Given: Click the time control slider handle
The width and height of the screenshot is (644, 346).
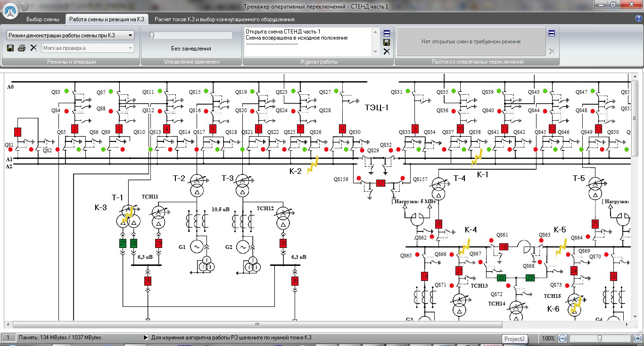Looking at the screenshot, I should click(x=152, y=35).
